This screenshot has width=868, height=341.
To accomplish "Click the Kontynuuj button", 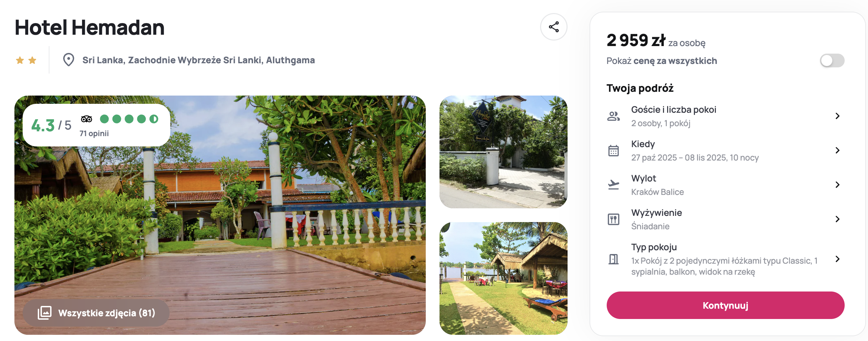I will [x=725, y=305].
